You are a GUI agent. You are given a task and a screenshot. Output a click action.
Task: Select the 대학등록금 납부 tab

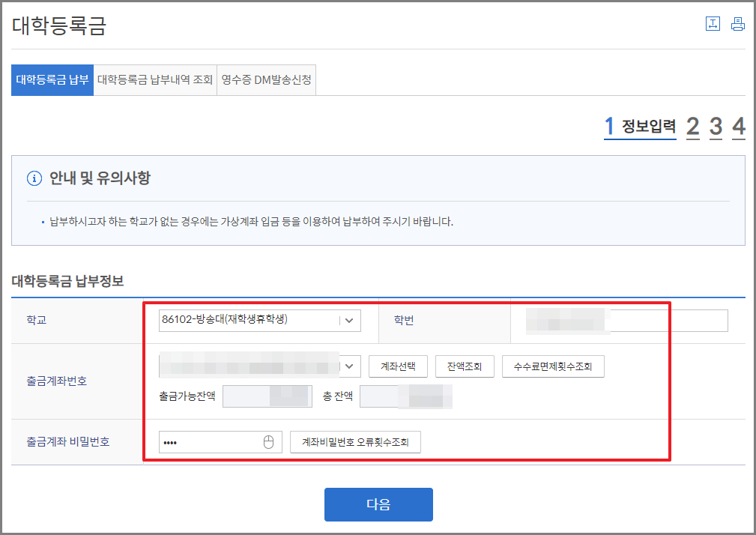coord(52,79)
